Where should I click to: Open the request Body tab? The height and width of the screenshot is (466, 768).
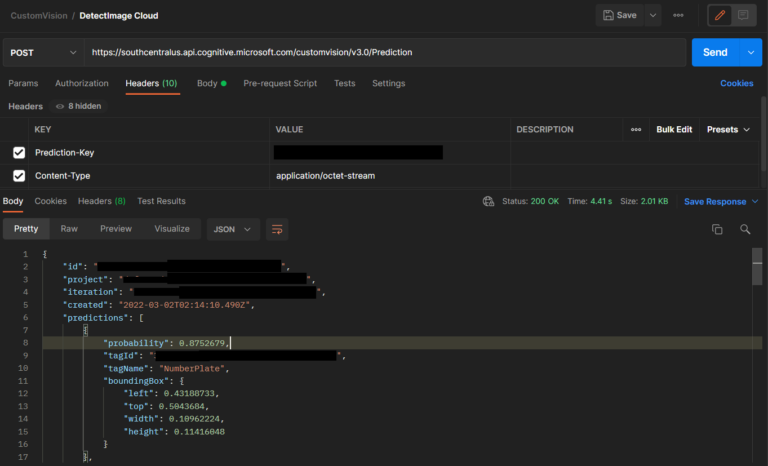click(x=211, y=83)
